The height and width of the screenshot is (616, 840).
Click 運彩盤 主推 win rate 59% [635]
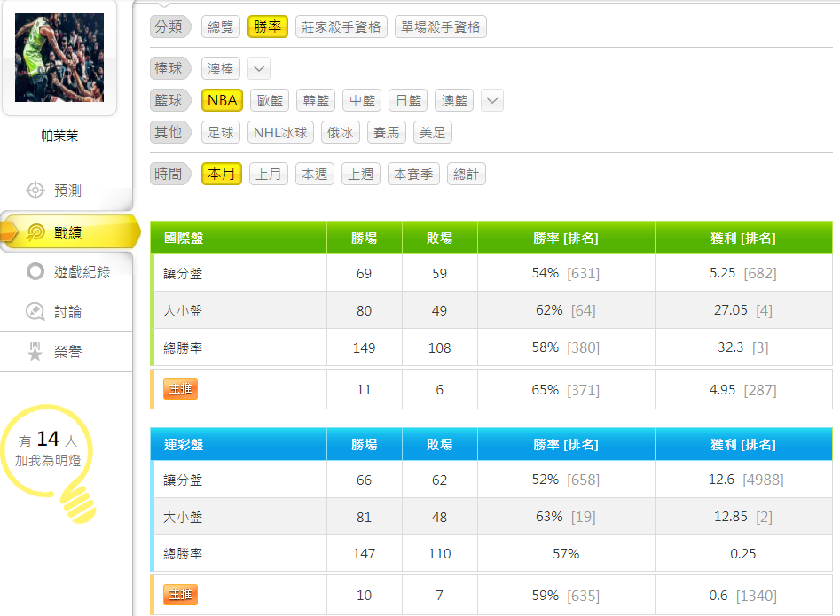click(x=566, y=595)
